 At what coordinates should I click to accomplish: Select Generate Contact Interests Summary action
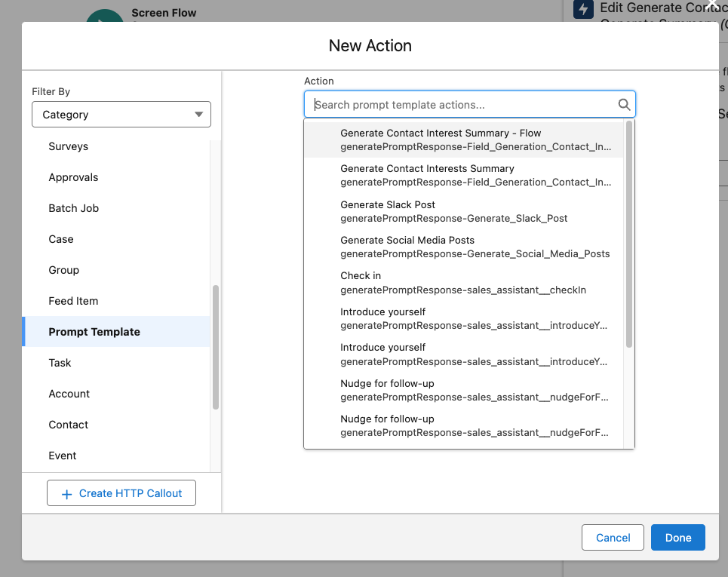click(x=463, y=176)
